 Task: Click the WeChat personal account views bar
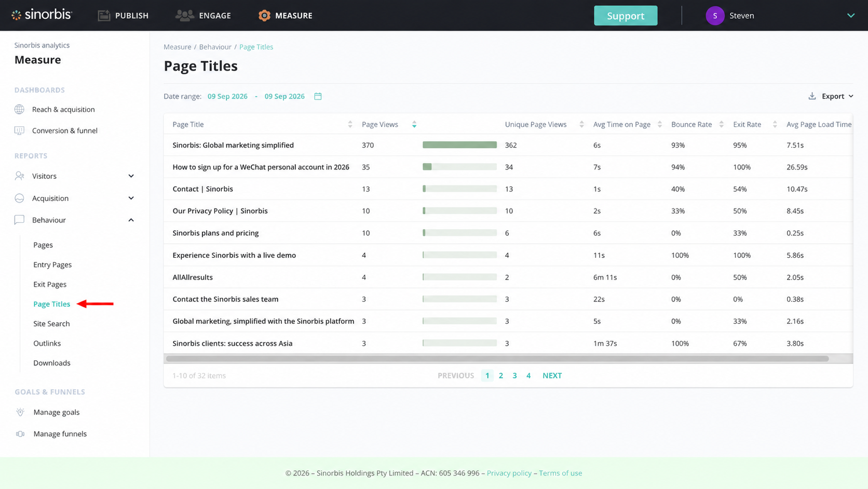tap(459, 167)
